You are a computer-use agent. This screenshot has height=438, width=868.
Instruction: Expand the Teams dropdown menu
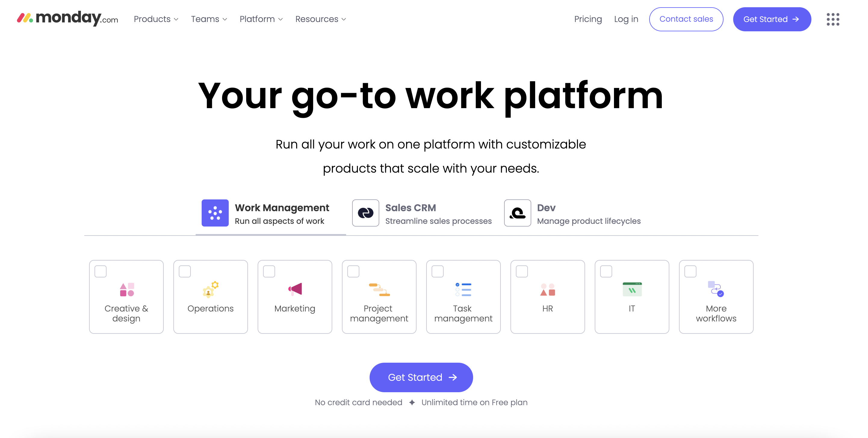coord(209,19)
